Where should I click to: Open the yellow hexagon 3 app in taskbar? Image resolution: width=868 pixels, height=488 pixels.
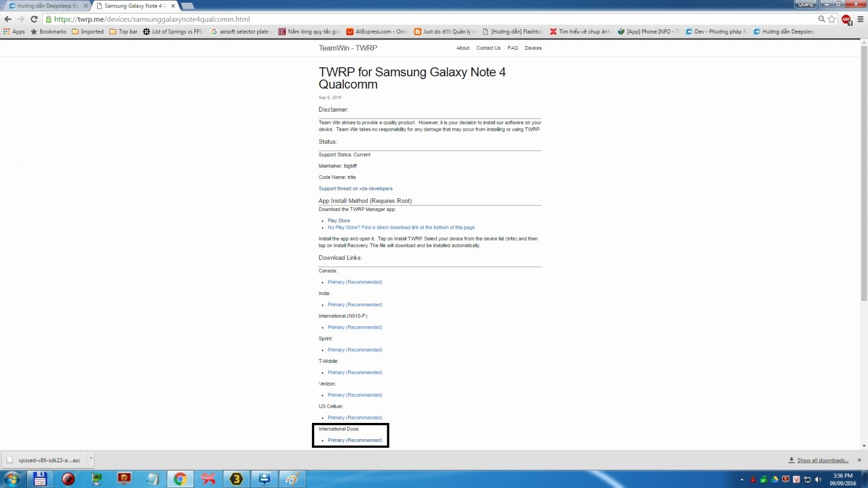pyautogui.click(x=237, y=479)
